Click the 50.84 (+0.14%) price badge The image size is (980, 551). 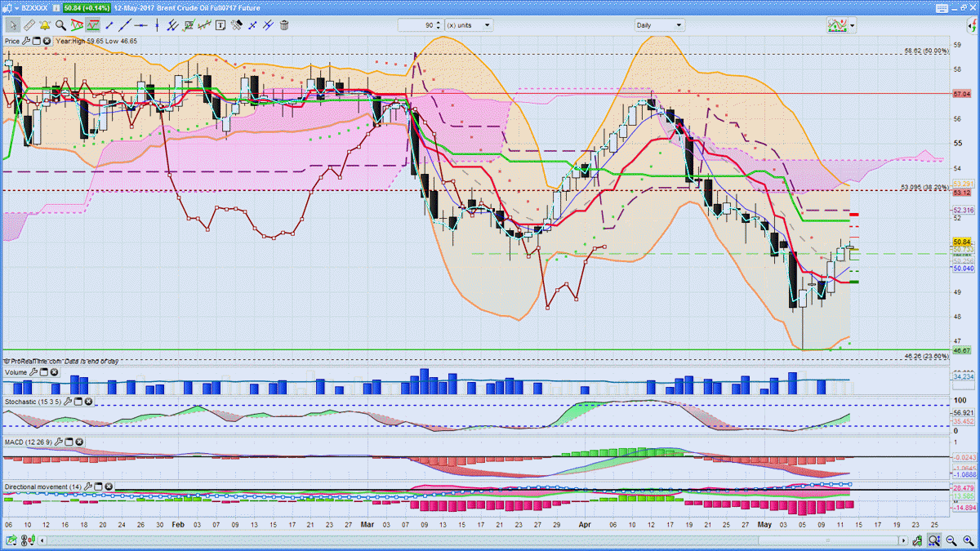[87, 7]
